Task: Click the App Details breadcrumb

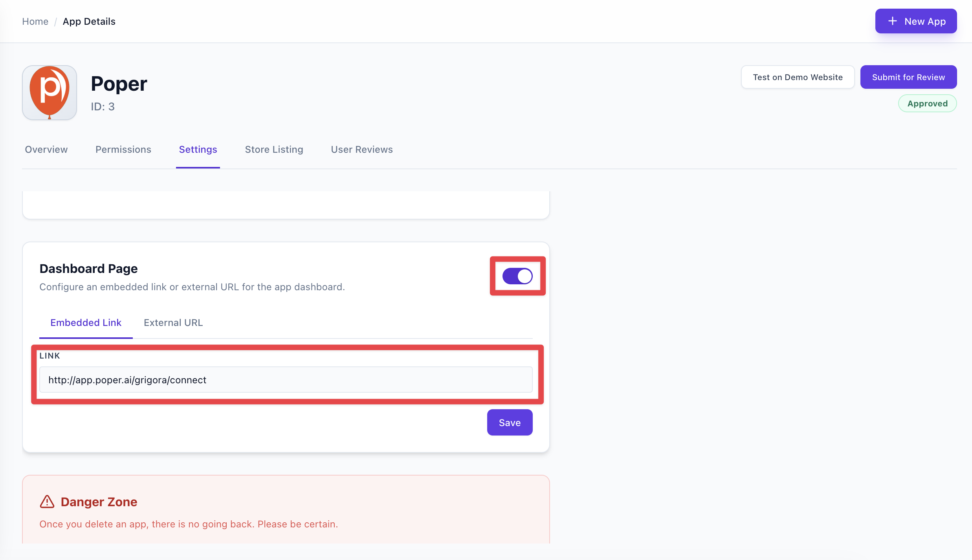Action: pyautogui.click(x=89, y=21)
